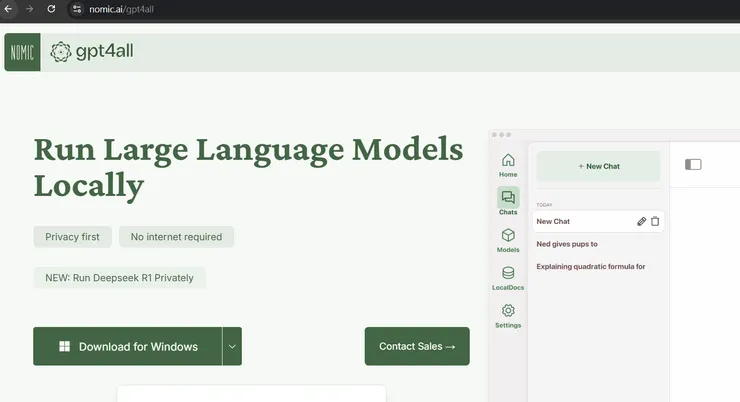Click the gpt4all flower logo icon
Viewport: 740px width, 402px height.
(61, 51)
